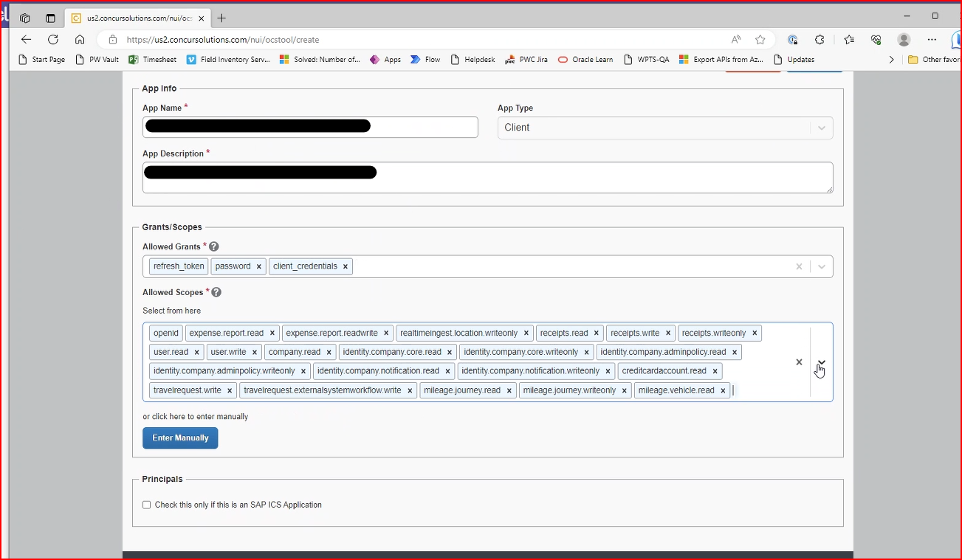Open a new browser tab
The height and width of the screenshot is (560, 962).
point(221,18)
